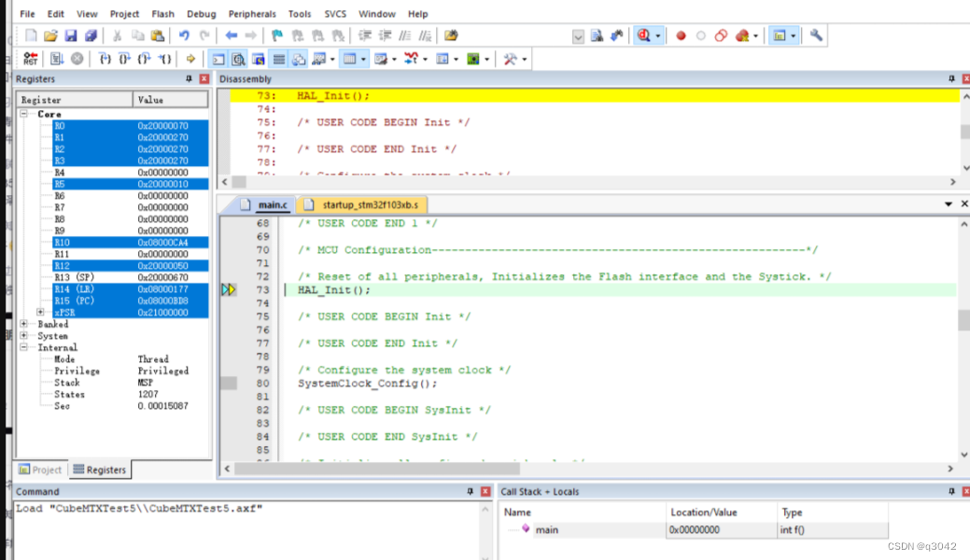Open the Toolbox icon
This screenshot has width=970, height=560.
[510, 59]
